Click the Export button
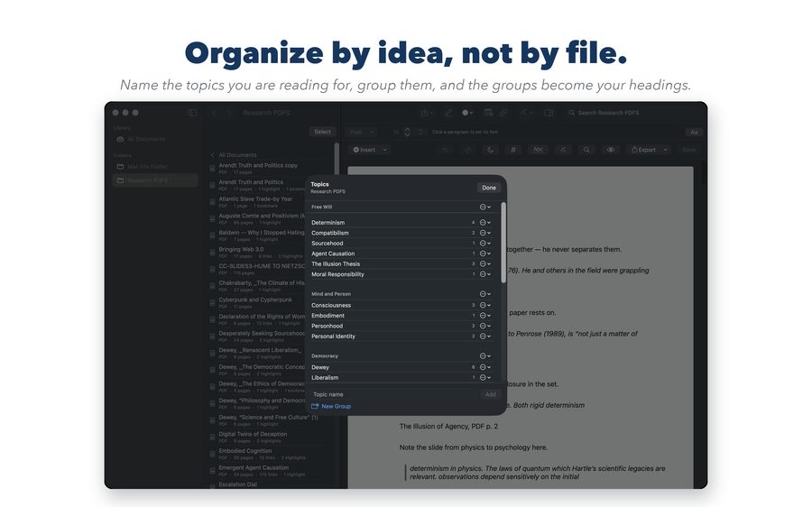 [643, 150]
